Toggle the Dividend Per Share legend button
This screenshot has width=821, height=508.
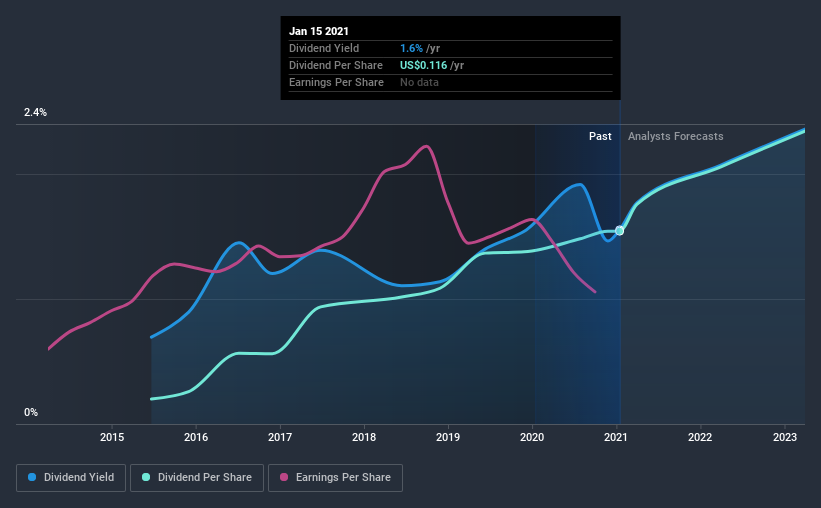[x=197, y=478]
